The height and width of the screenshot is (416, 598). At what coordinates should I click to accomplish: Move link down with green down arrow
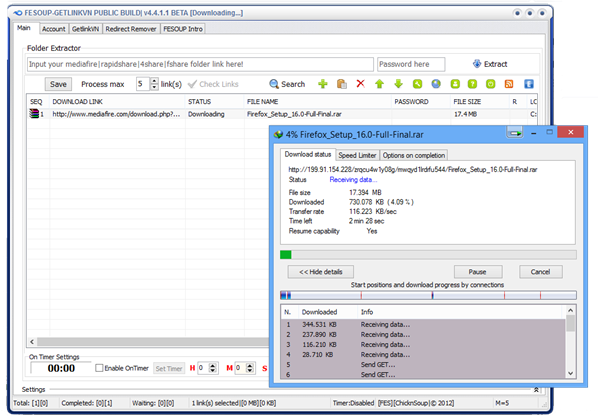tap(398, 84)
